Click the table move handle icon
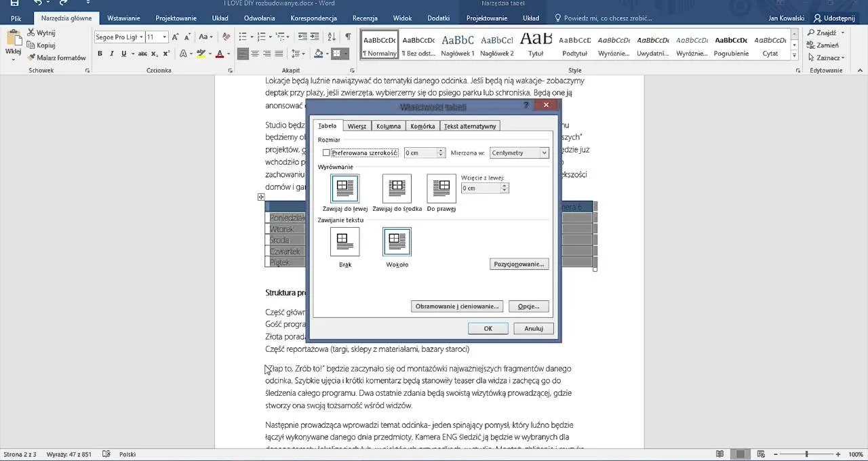Viewport: 868px width, 461px height. 261,197
